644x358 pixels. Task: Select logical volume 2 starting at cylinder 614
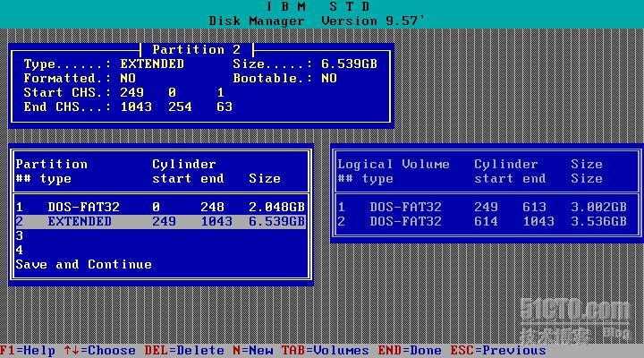click(483, 222)
